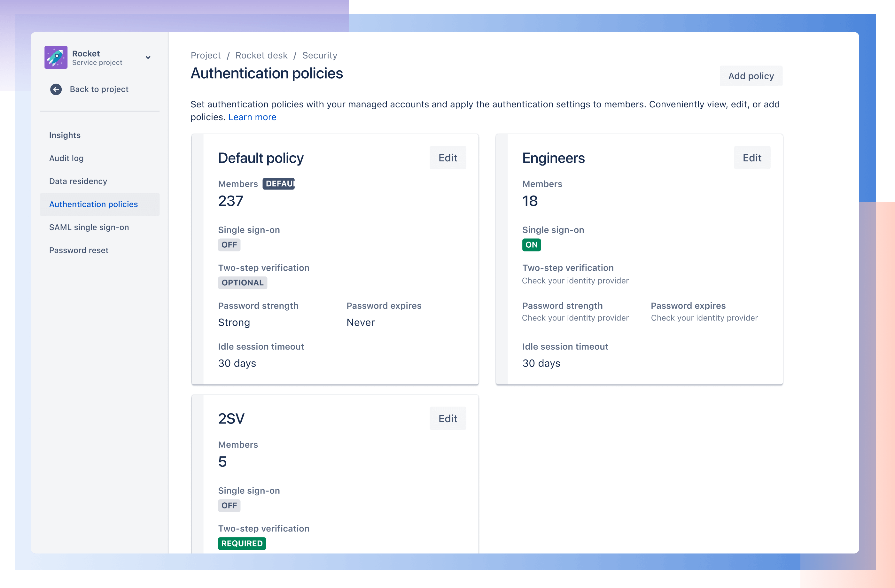This screenshot has height=588, width=895.
Task: Click the Insights navigation icon
Action: 65,135
